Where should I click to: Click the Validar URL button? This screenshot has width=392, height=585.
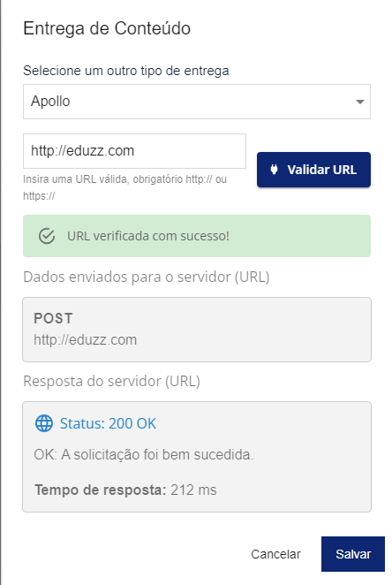click(x=313, y=170)
